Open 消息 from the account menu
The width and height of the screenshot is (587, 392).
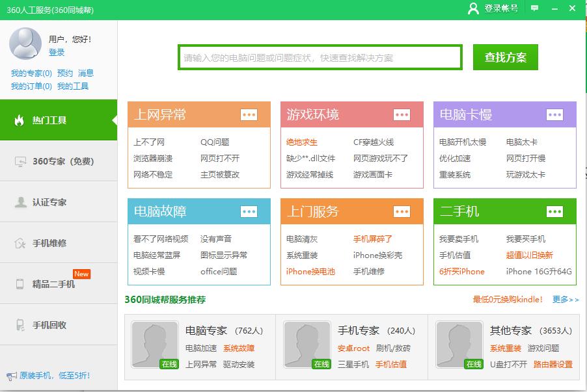pyautogui.click(x=85, y=73)
